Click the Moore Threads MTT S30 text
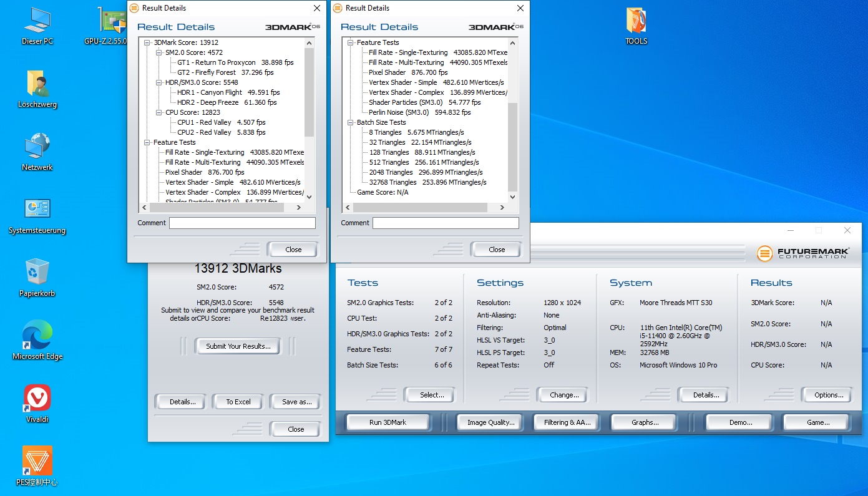This screenshot has width=868, height=496. (676, 303)
